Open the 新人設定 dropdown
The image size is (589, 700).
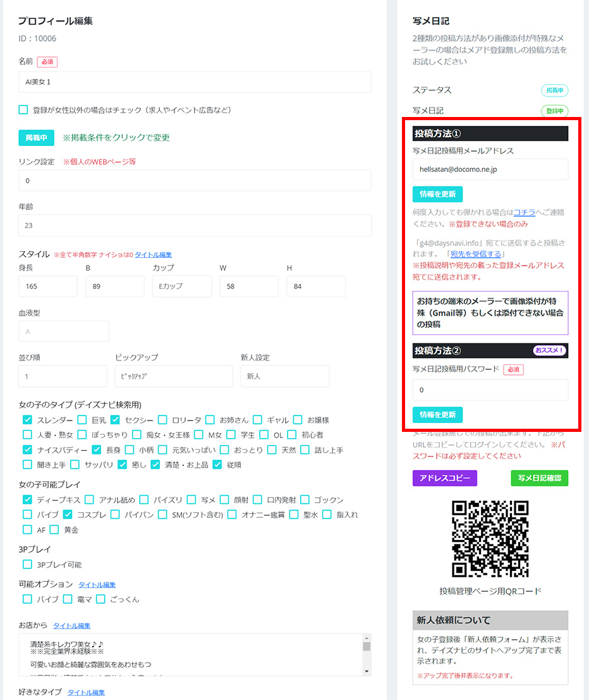coord(284,376)
